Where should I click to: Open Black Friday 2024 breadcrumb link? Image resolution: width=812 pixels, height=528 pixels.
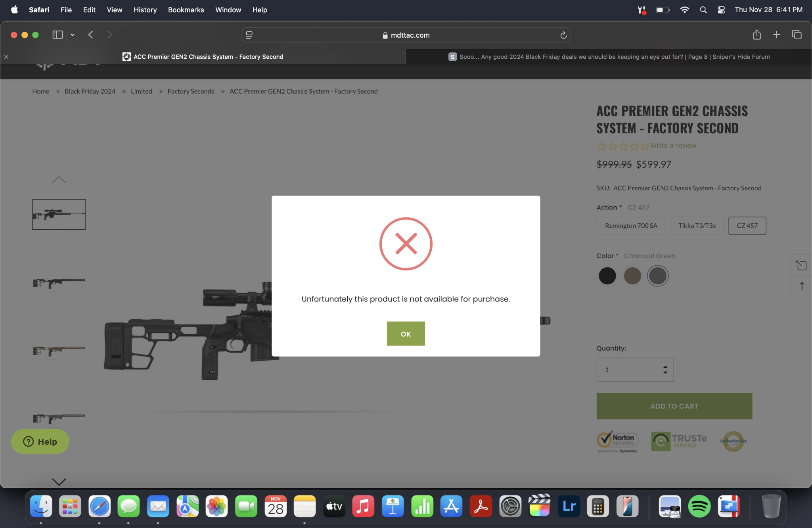(90, 91)
